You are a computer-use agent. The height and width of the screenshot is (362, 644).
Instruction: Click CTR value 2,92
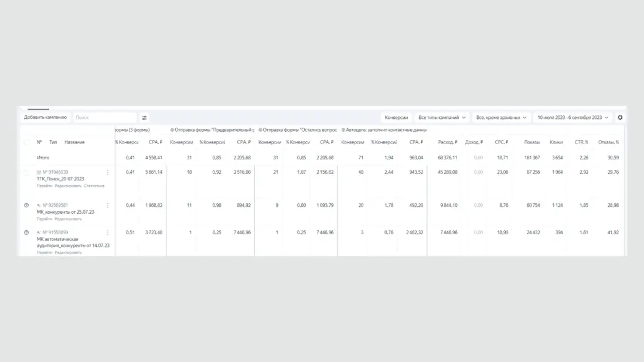pyautogui.click(x=584, y=172)
